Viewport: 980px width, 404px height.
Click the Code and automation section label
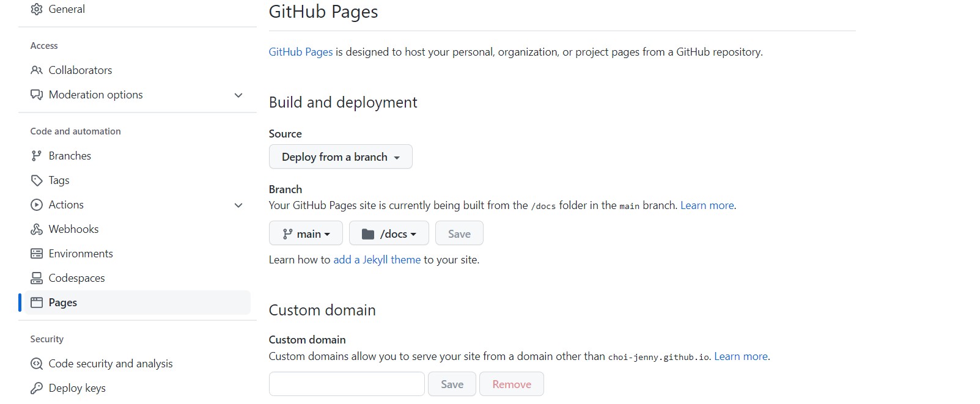[x=76, y=131]
